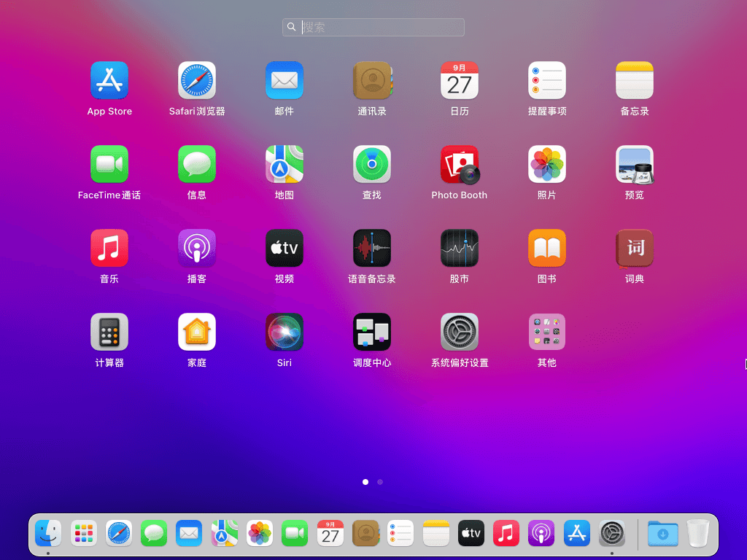The height and width of the screenshot is (560, 747).
Task: Open 计算器 app
Action: [109, 332]
